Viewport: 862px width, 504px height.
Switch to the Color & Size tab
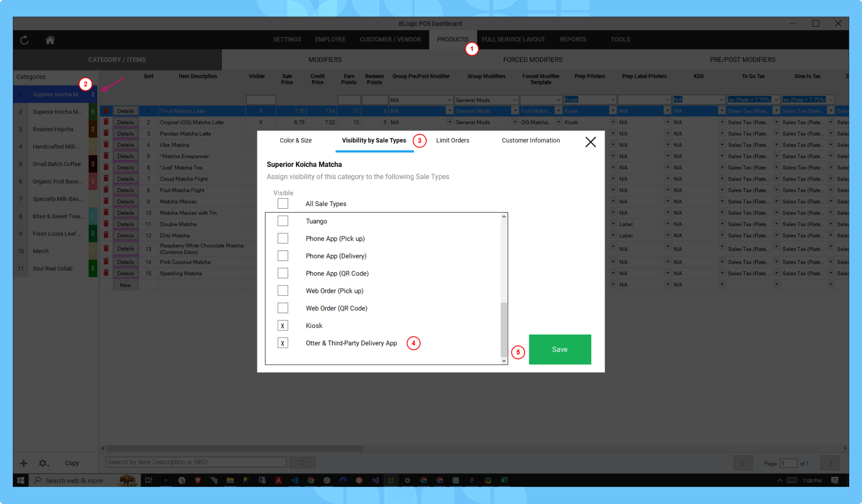click(296, 140)
